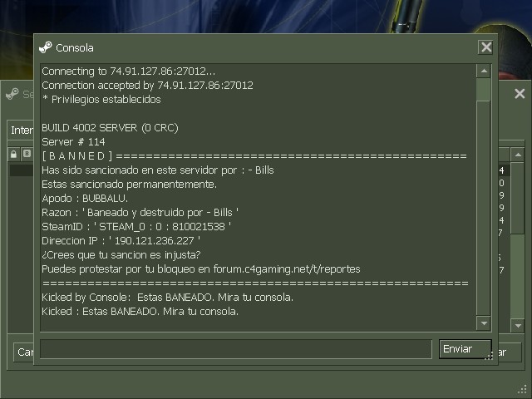
Task: Click the console scrollbar up arrow
Action: [x=484, y=71]
